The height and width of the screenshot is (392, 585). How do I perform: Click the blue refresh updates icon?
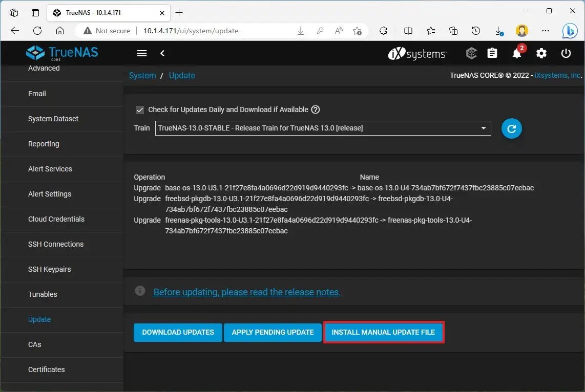[x=511, y=128]
